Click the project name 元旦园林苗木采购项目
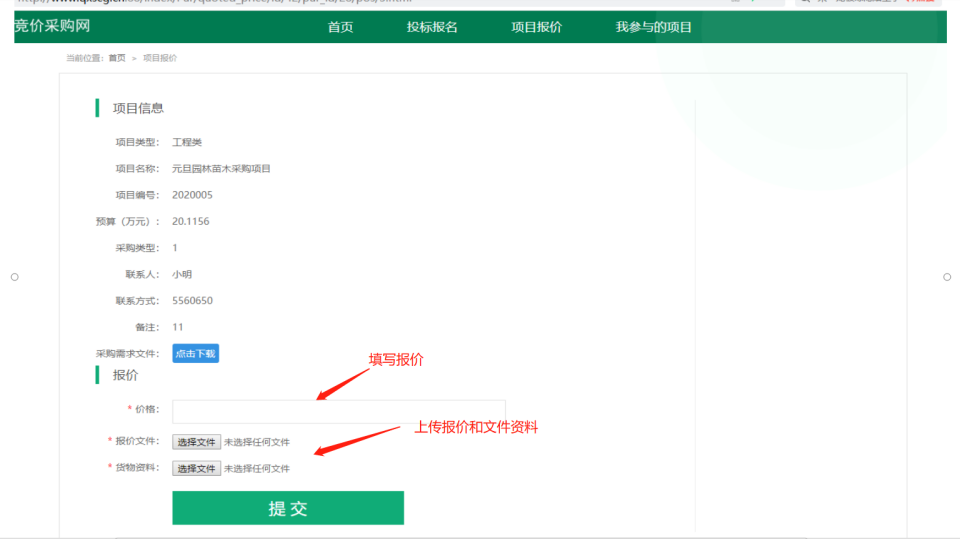Screen dimensions: 960x539 click(221, 168)
